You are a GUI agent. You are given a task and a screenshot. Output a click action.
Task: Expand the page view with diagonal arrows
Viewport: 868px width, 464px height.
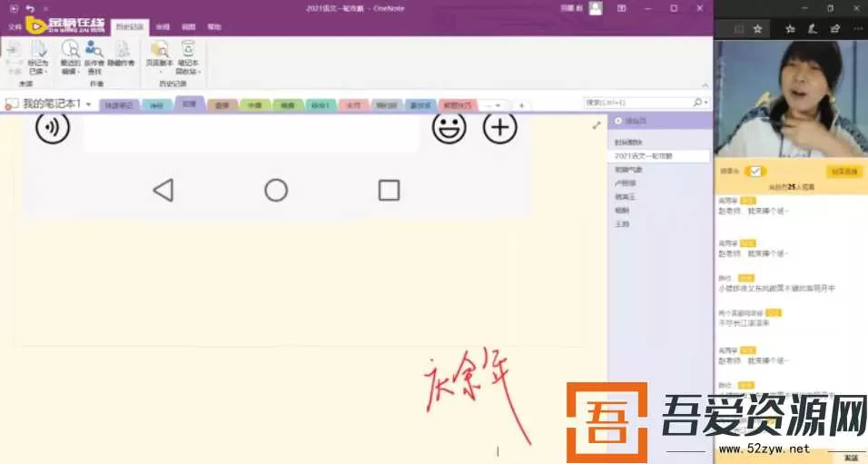(597, 124)
